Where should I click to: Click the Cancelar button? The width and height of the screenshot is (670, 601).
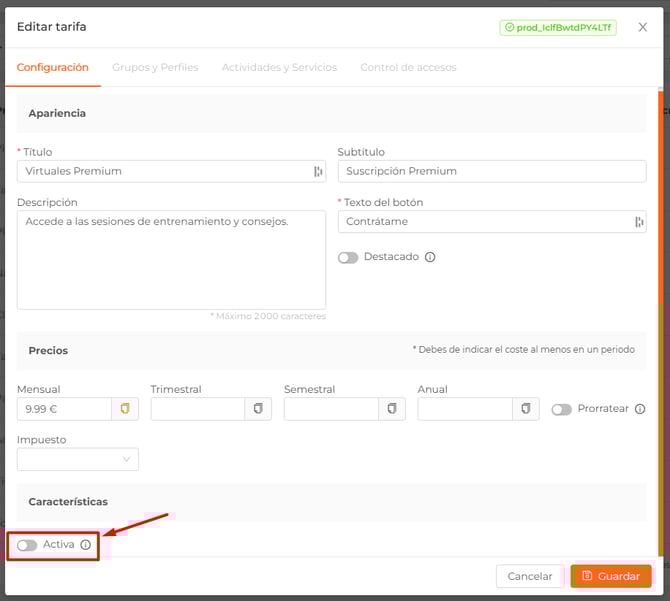click(529, 576)
